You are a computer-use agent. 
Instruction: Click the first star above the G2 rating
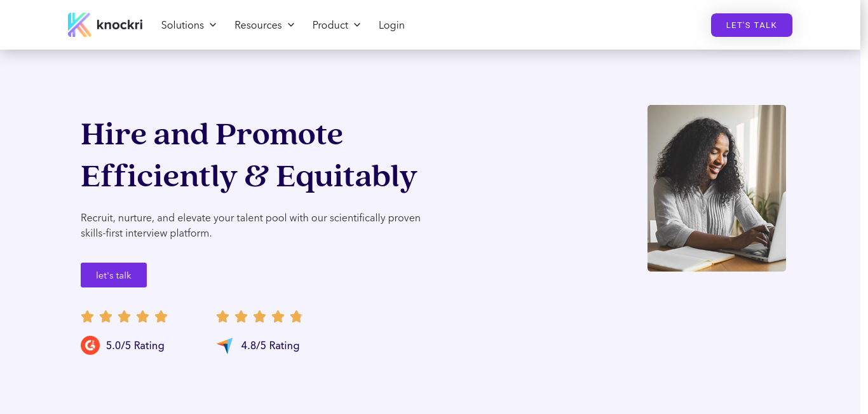pos(88,316)
